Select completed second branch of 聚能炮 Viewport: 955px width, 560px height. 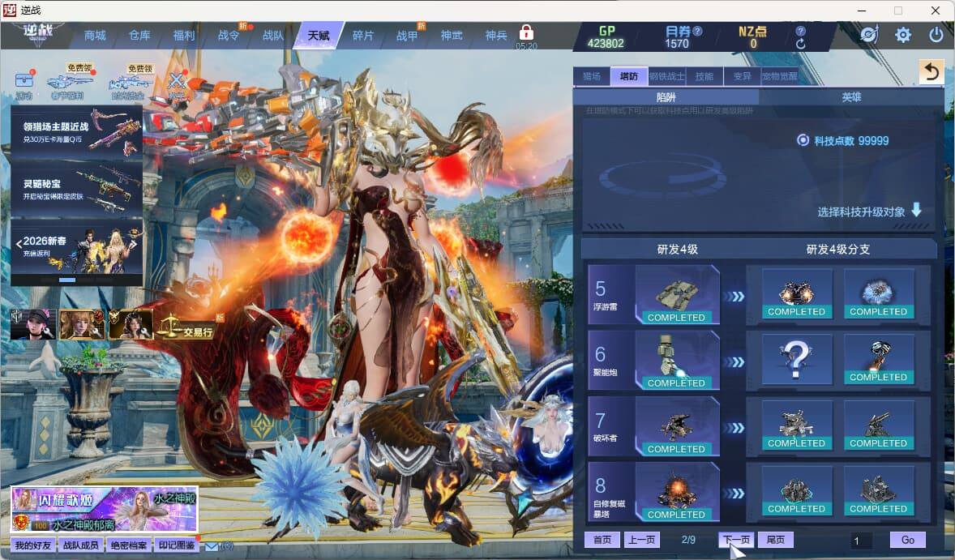[x=878, y=360]
